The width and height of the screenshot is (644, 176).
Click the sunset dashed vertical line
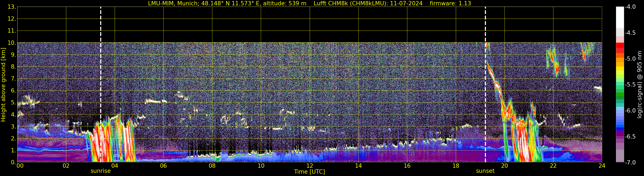(x=485, y=85)
